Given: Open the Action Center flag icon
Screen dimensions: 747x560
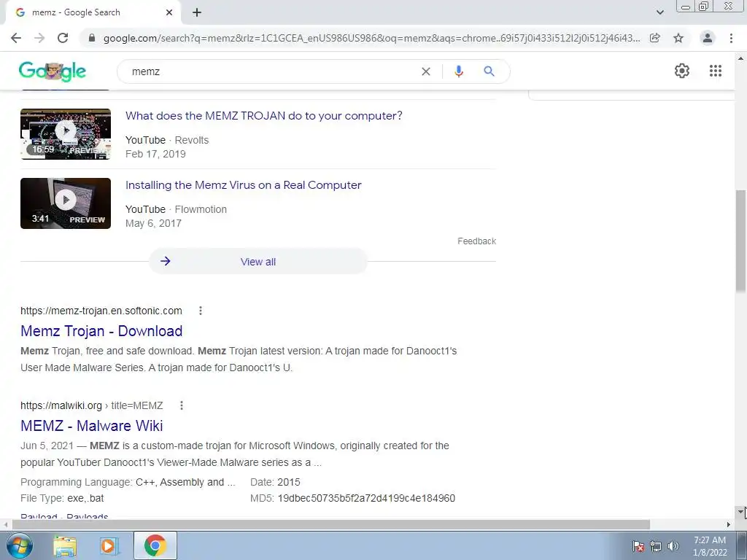Looking at the screenshot, I should point(638,546).
